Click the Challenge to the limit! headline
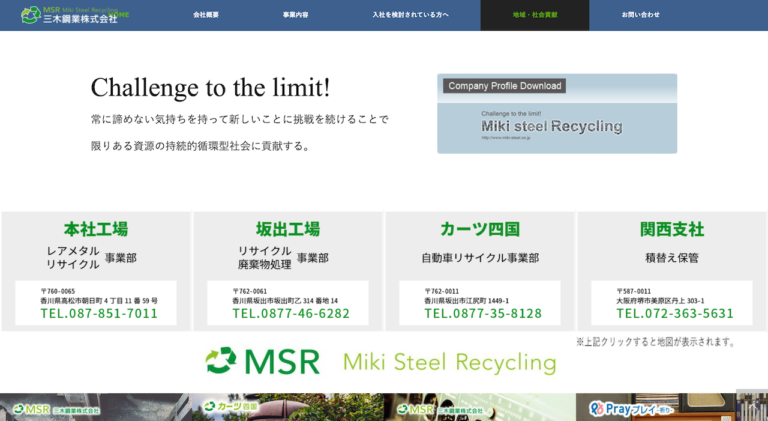This screenshot has width=768, height=421. pyautogui.click(x=211, y=88)
